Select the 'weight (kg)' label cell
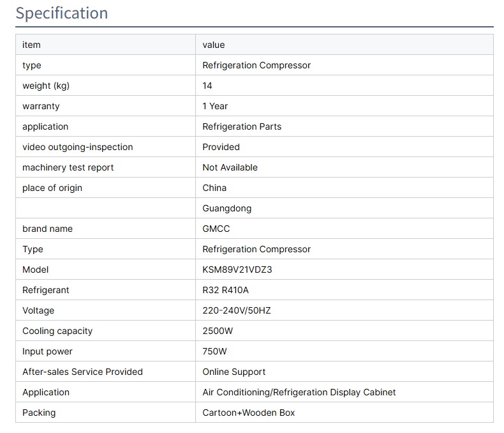 coord(46,86)
